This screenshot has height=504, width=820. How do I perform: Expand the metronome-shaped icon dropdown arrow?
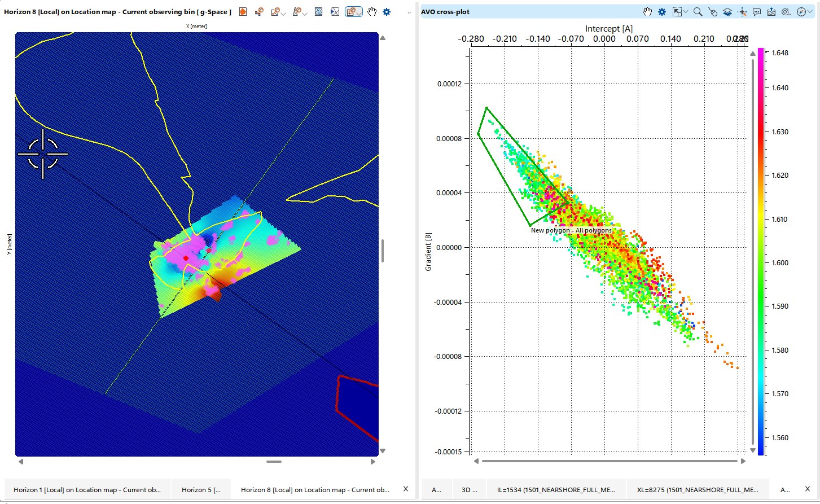click(x=305, y=12)
